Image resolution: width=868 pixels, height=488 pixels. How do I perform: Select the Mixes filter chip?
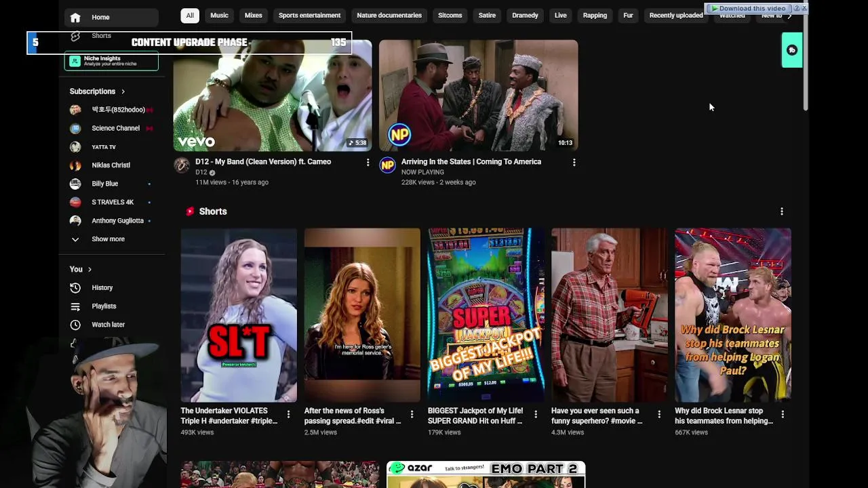click(253, 16)
